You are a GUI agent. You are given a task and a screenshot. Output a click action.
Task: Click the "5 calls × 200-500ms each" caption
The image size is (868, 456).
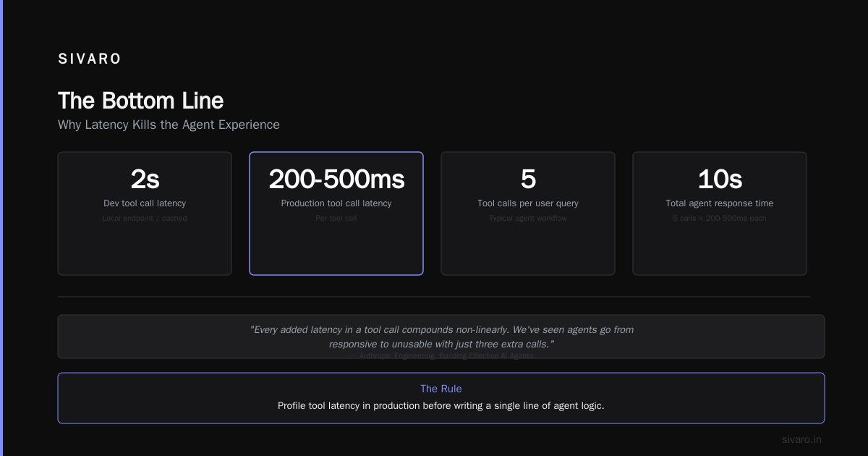(720, 219)
